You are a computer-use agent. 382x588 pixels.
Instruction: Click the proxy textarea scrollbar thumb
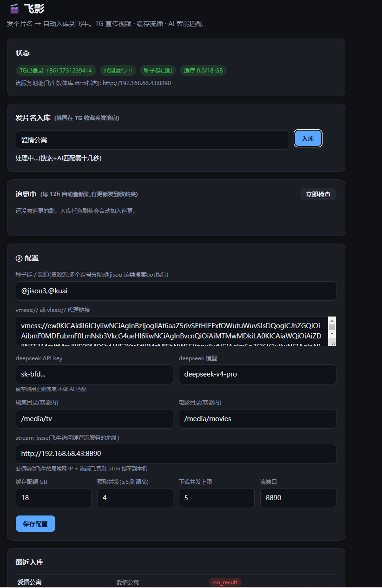pyautogui.click(x=332, y=327)
